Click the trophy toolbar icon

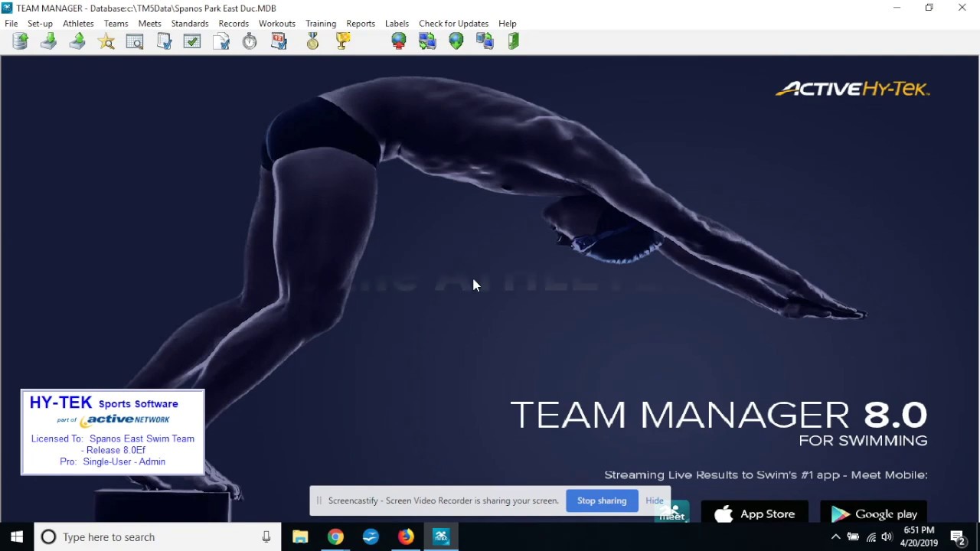pos(343,41)
